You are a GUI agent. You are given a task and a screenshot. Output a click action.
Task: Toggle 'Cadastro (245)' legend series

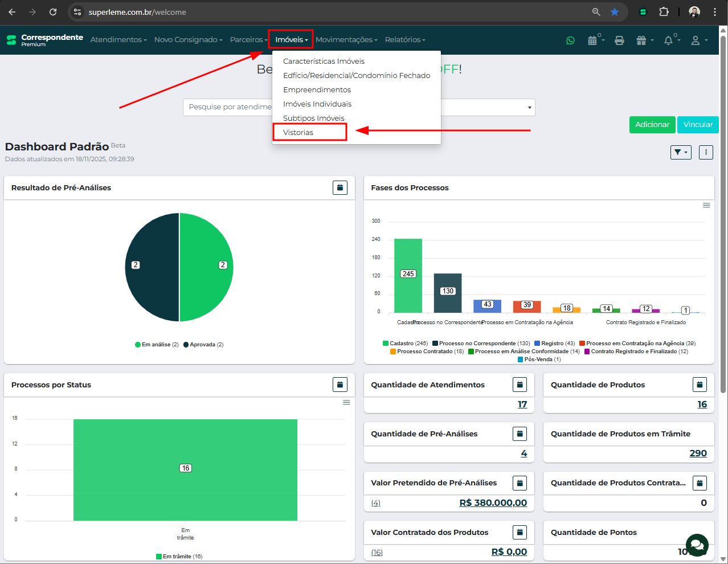point(406,344)
